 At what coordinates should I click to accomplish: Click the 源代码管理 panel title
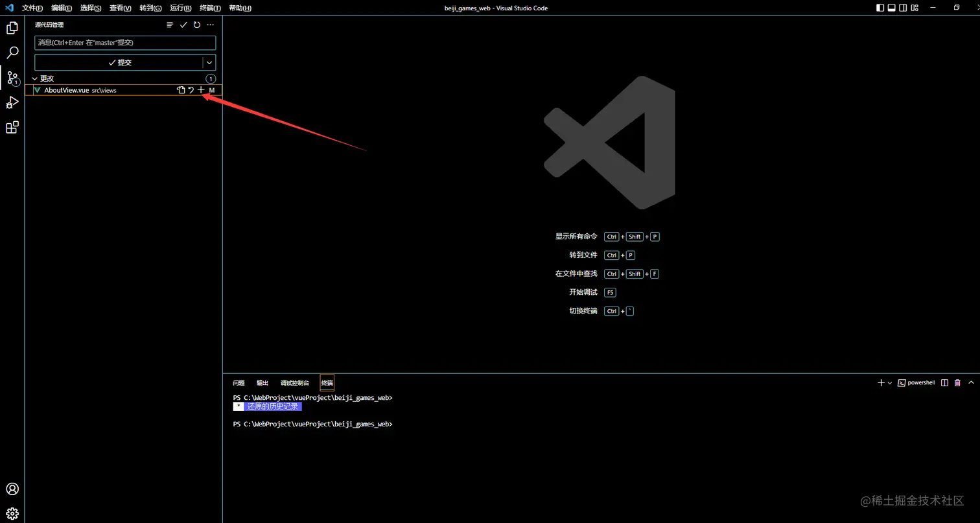49,25
